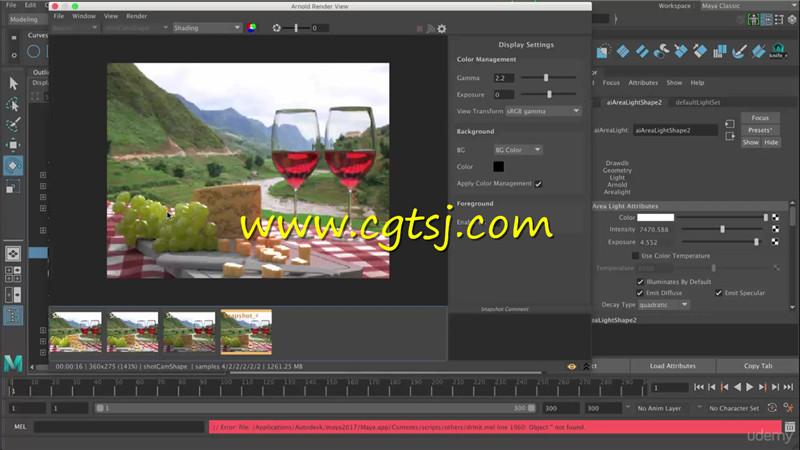Viewport: 800px width, 450px height.
Task: Click the white Area Light Color swatch
Action: click(x=656, y=217)
